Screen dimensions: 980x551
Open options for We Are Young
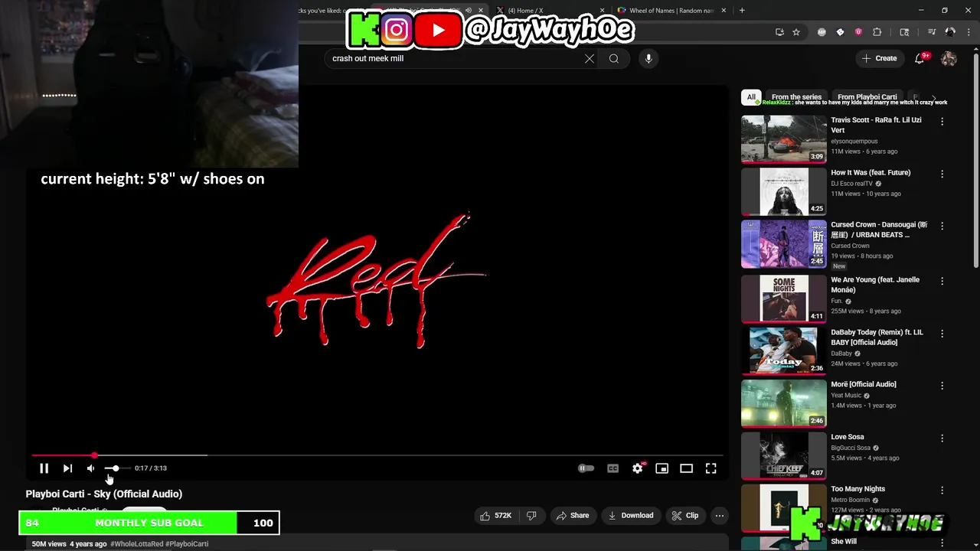click(x=942, y=281)
